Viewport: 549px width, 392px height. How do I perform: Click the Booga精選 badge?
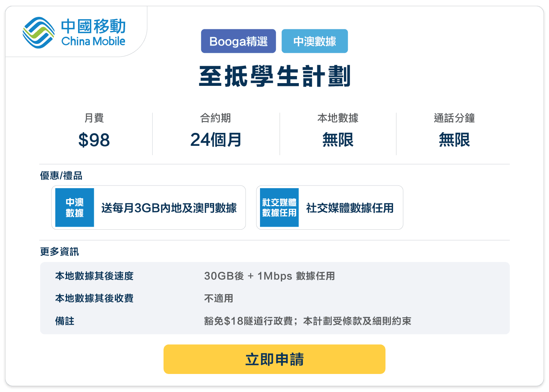tap(238, 41)
